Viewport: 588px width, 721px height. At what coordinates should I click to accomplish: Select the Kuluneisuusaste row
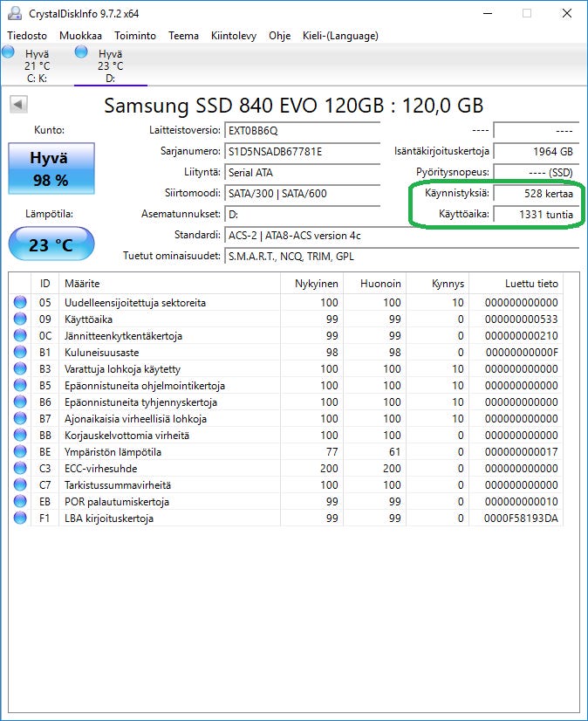point(286,353)
